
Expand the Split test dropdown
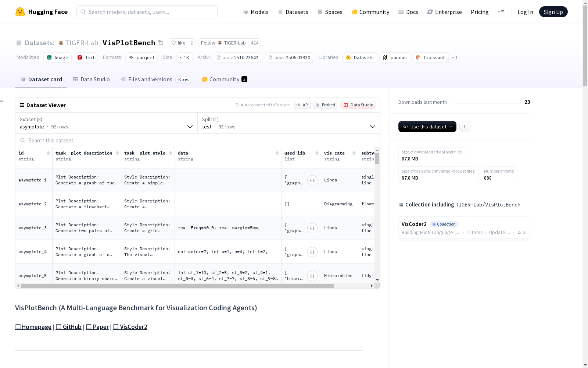coord(289,123)
